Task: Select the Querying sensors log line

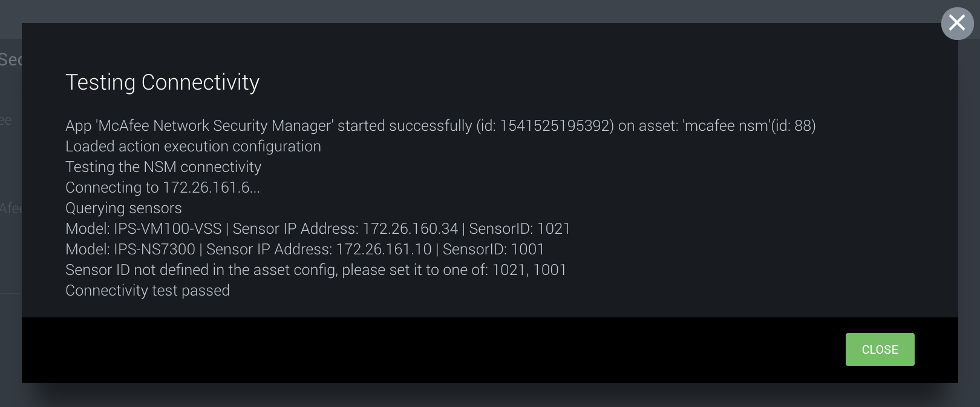Action: click(123, 208)
